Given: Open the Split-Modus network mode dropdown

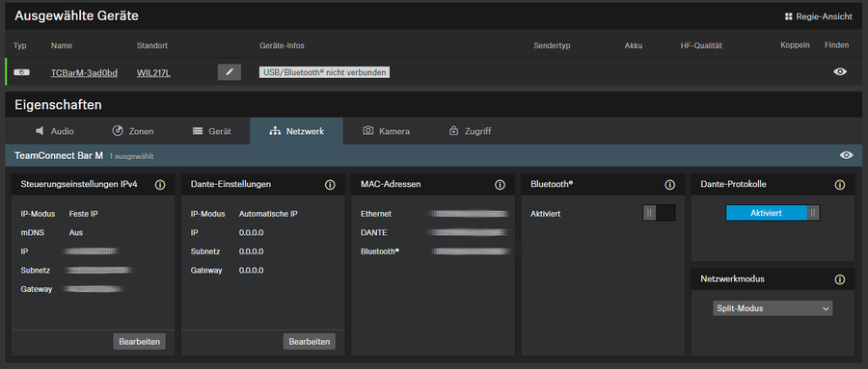Looking at the screenshot, I should coord(773,308).
